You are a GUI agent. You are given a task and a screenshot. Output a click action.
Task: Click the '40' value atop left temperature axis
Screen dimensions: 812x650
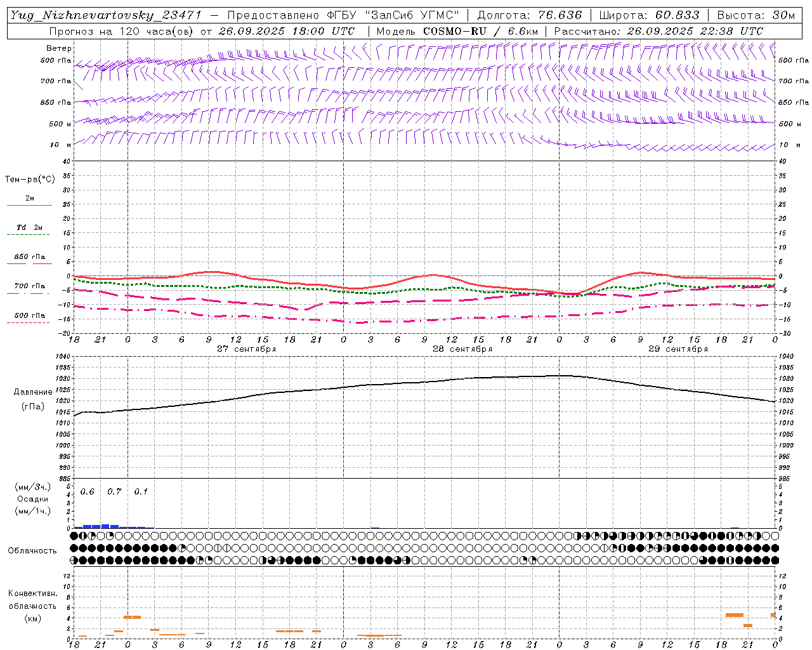[x=68, y=161]
